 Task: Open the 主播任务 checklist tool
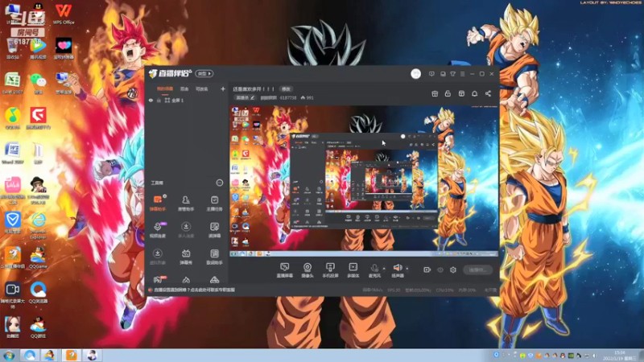point(214,204)
